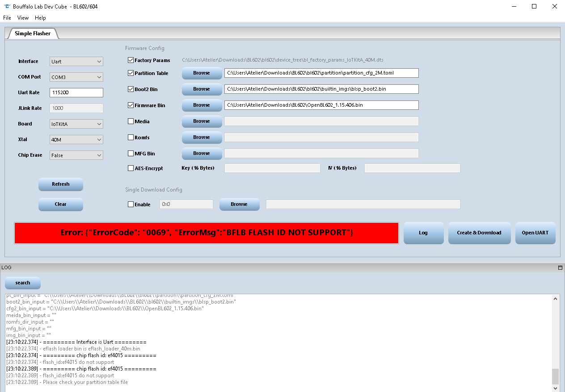Click the red BFLB FLASH ID NOT SUPPORT error banner
The image size is (565, 392).
(207, 233)
